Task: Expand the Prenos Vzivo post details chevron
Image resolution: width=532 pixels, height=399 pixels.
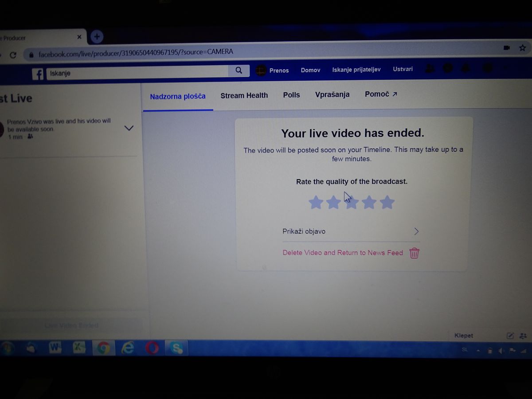Action: 129,128
